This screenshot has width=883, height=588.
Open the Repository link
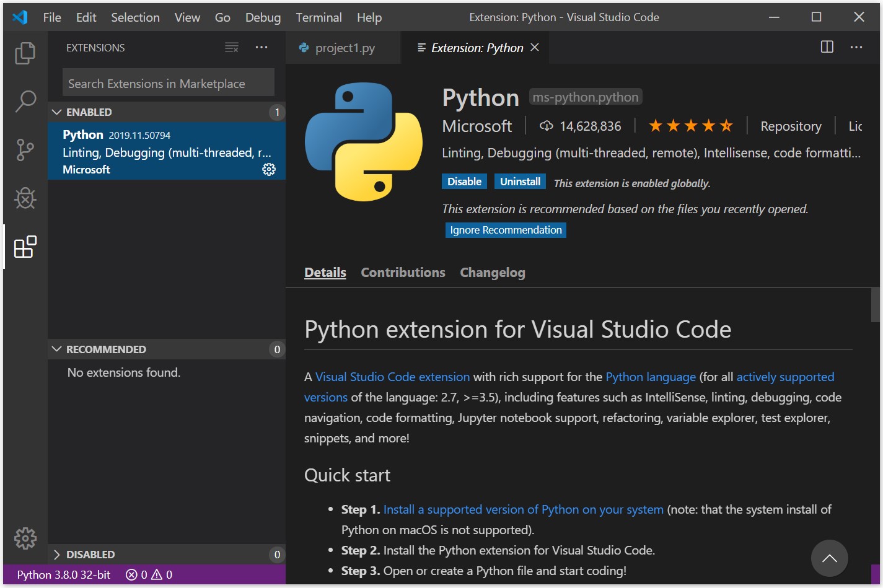click(x=791, y=126)
